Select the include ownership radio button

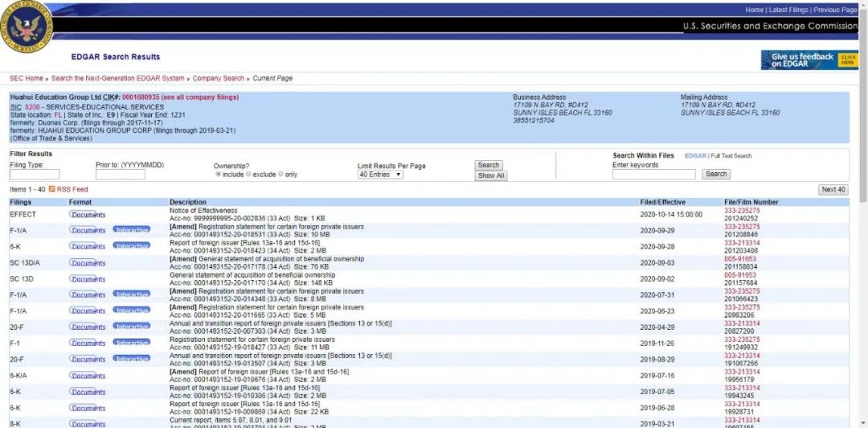tap(219, 175)
